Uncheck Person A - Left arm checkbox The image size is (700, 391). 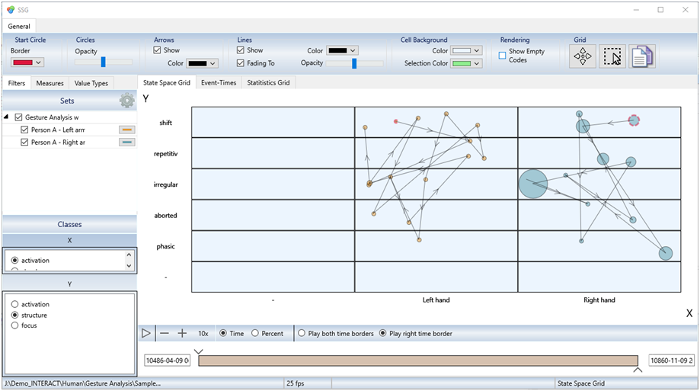[x=25, y=129]
